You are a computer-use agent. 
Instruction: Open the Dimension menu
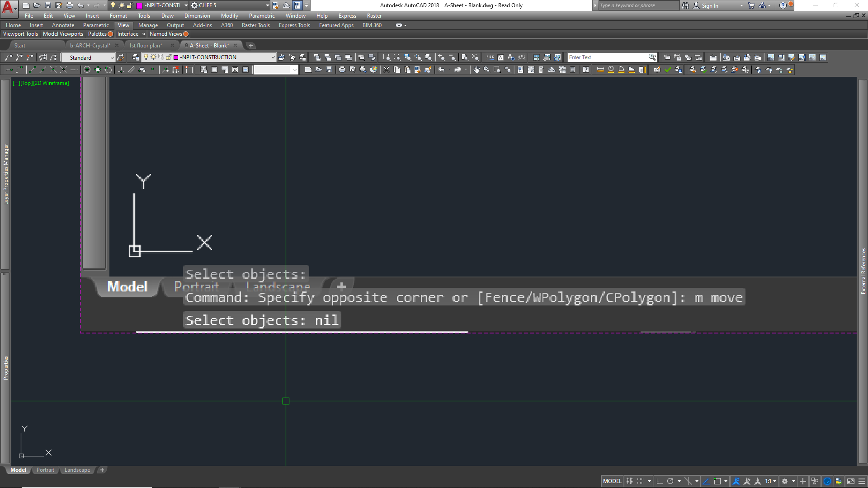(197, 15)
